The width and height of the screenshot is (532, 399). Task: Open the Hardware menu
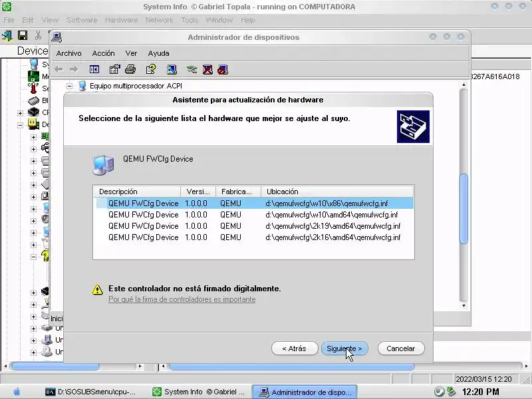[x=122, y=20]
